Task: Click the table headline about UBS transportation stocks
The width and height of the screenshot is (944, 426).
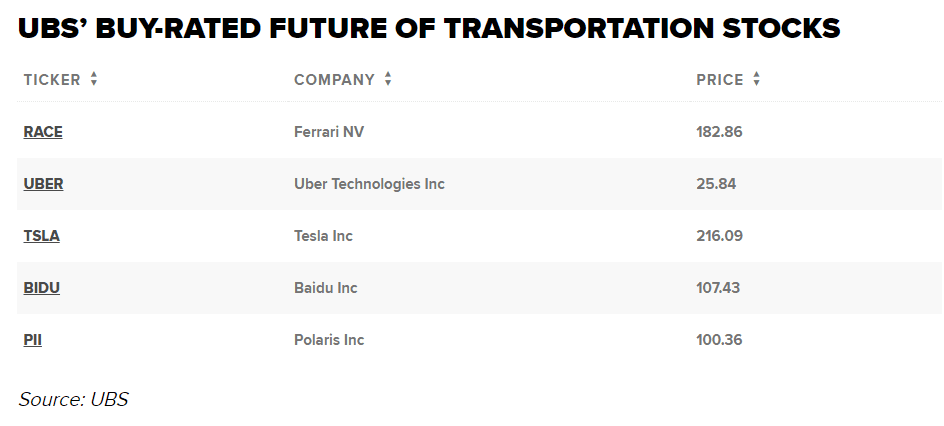Action: [429, 28]
